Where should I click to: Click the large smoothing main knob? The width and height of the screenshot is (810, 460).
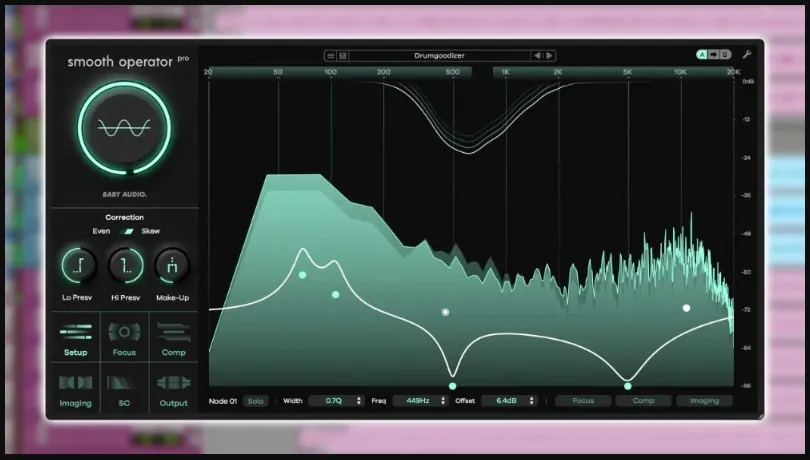[x=124, y=127]
